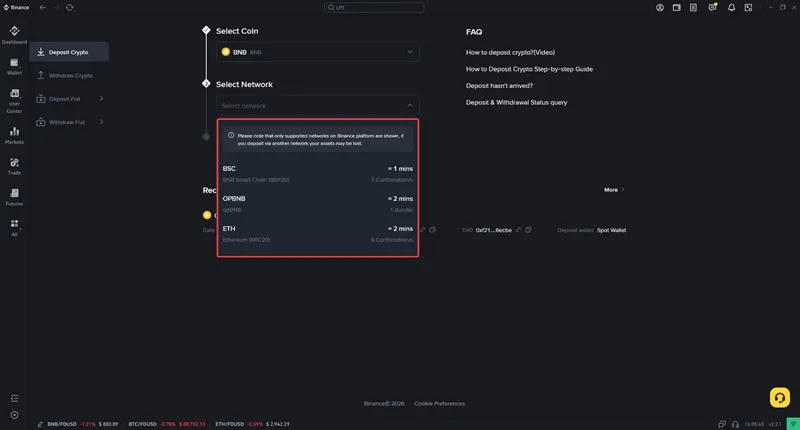Screen dimensions: 800x430
Task: Open the profile account icon
Action: tap(660, 7)
